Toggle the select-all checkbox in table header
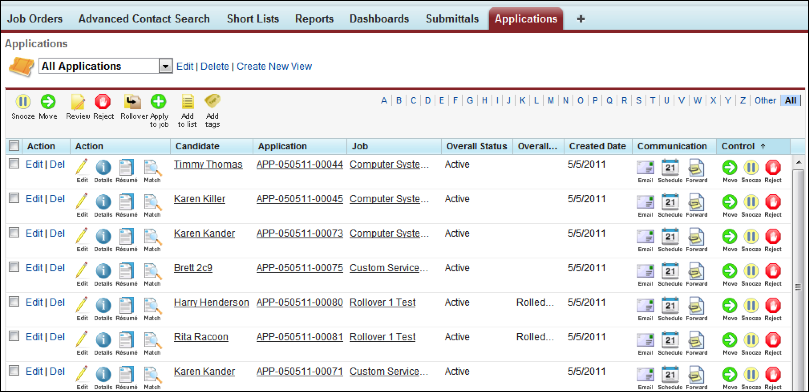The width and height of the screenshot is (809, 392). pos(14,145)
